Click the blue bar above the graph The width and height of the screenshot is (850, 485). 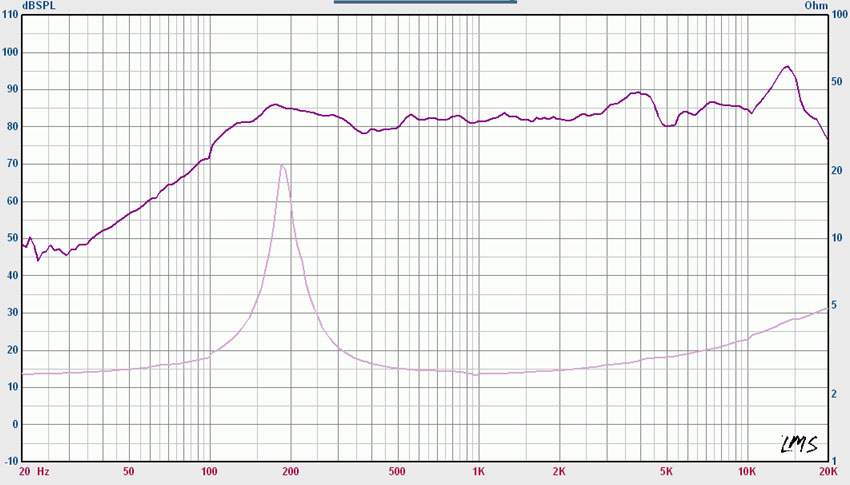coord(423,2)
